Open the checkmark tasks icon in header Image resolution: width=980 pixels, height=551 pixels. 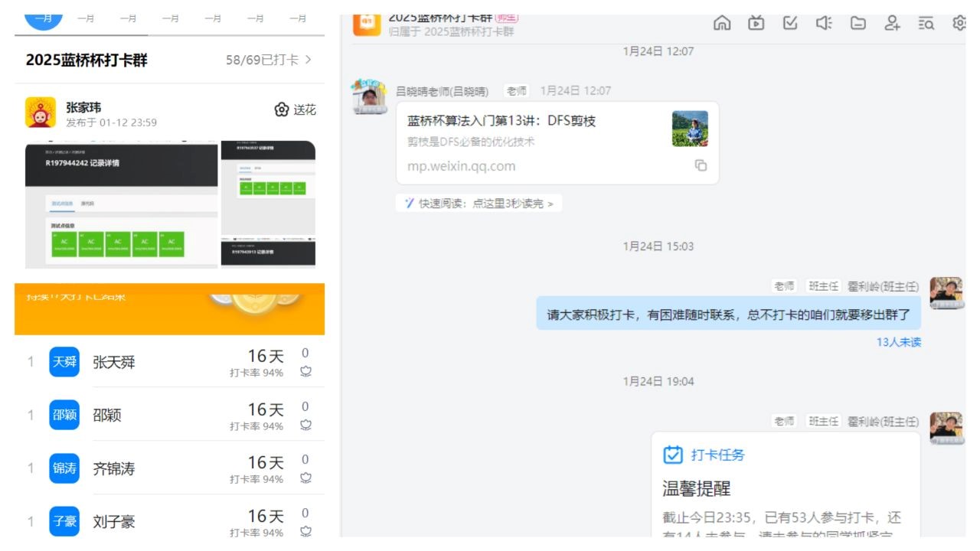[790, 23]
